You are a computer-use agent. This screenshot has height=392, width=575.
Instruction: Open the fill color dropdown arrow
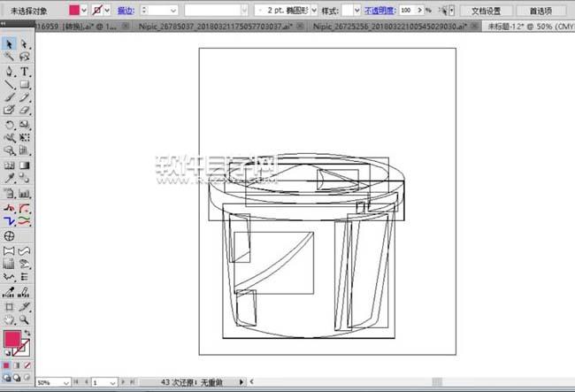pos(84,11)
